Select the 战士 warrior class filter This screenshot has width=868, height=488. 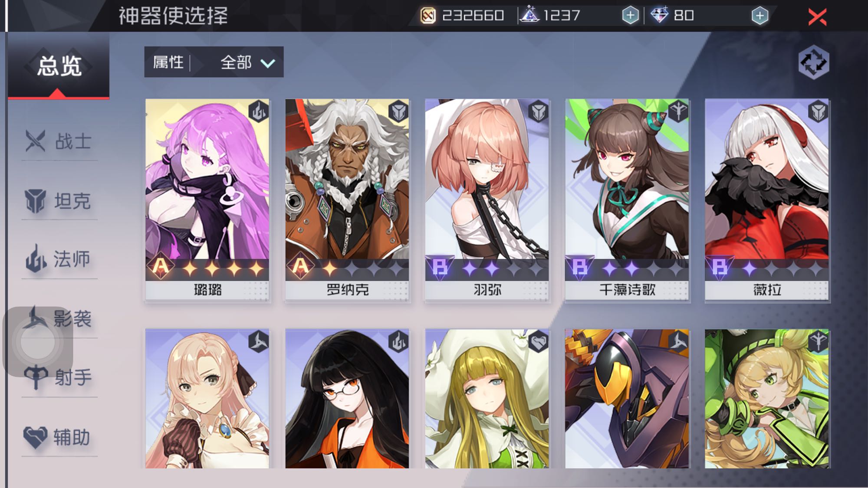59,141
